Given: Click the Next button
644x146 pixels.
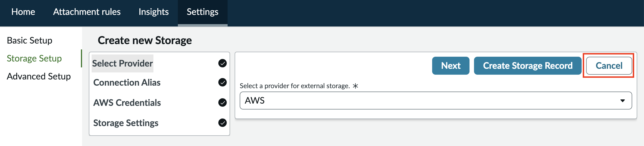Looking at the screenshot, I should pos(451,66).
